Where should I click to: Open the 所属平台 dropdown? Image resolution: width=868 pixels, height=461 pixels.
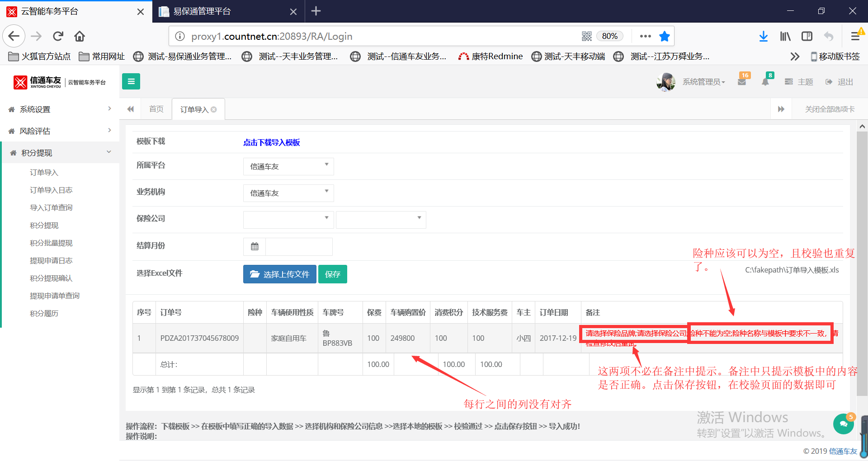[288, 166]
